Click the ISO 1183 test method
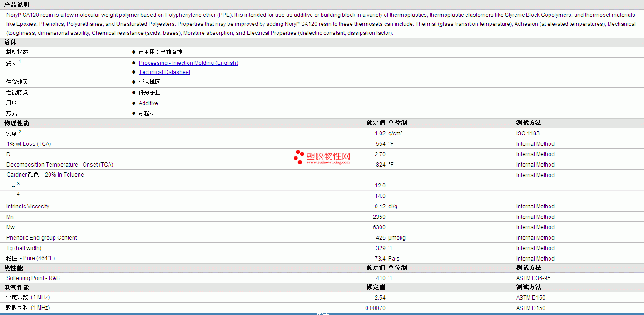This screenshot has height=315, width=644. point(528,133)
